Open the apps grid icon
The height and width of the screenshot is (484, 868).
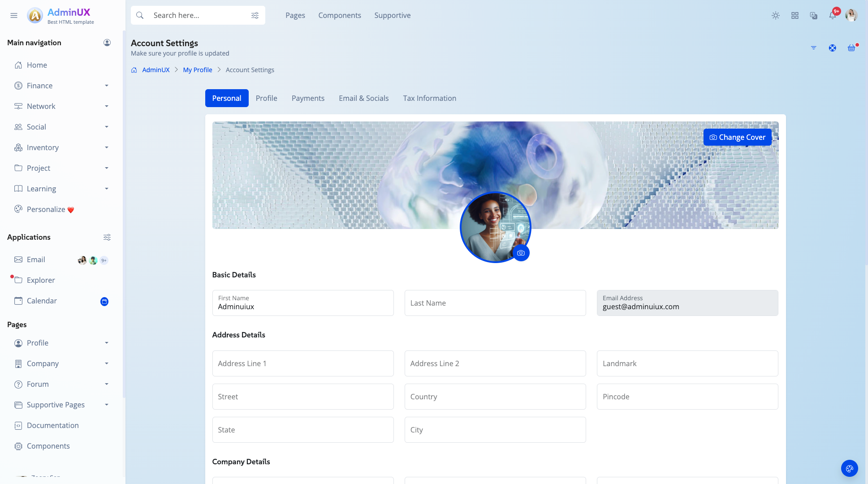795,16
